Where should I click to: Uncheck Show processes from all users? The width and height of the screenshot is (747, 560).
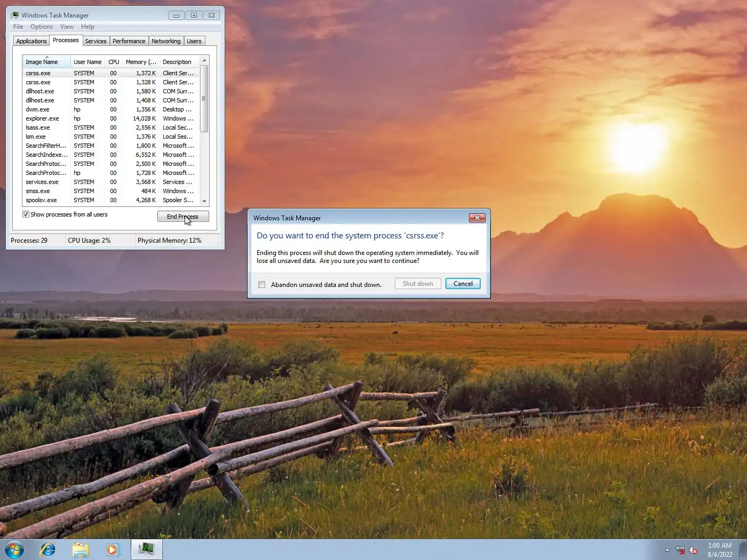26,214
